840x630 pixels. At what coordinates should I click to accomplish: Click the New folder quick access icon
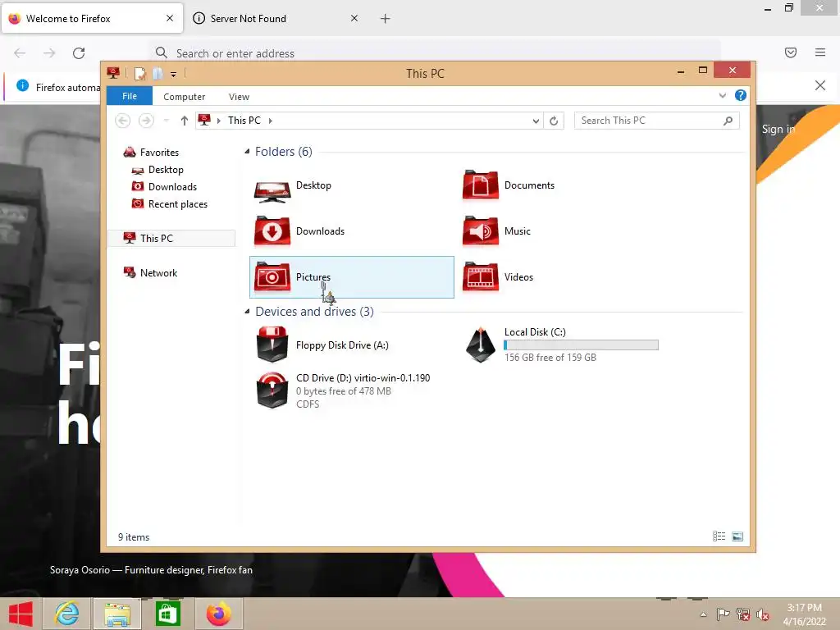point(157,73)
